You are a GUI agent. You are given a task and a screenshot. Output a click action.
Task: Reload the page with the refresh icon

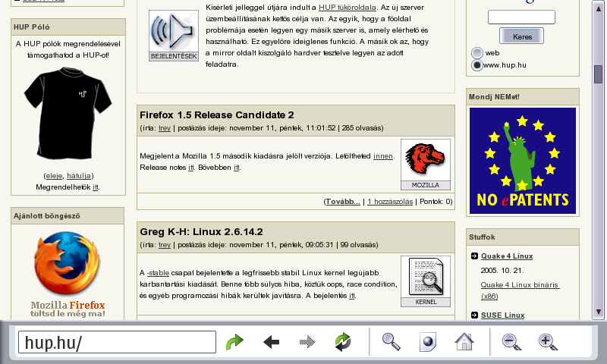343,342
